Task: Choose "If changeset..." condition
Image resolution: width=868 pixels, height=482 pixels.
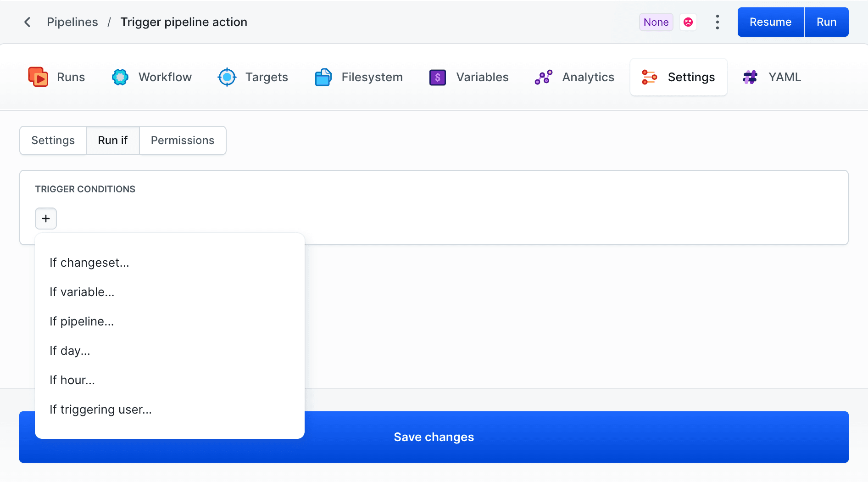Action: (x=89, y=263)
